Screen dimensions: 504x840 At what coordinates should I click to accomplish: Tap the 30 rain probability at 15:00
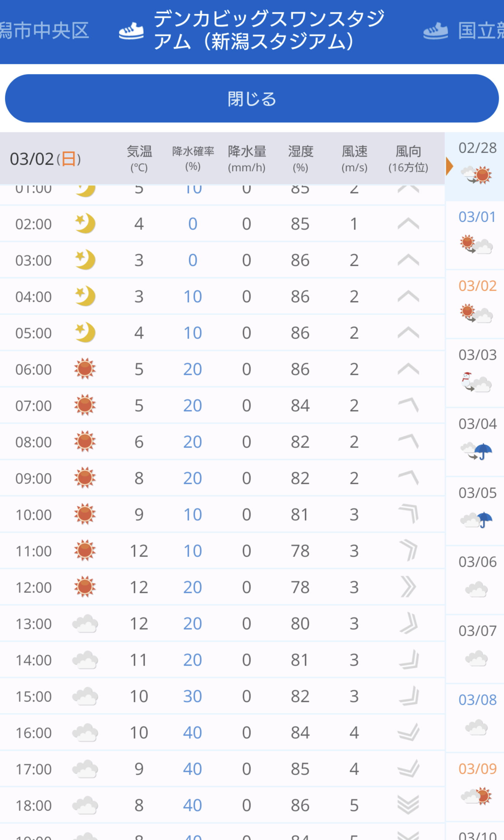point(193,696)
